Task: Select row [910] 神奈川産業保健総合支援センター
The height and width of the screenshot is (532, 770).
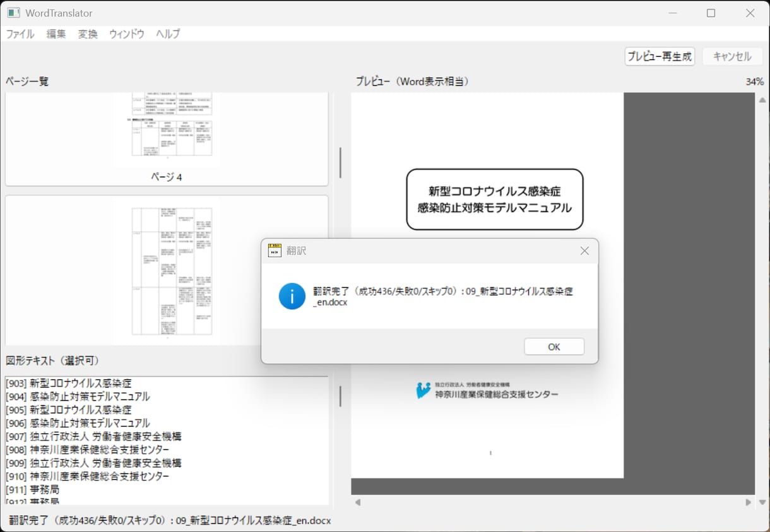Action: [x=167, y=476]
